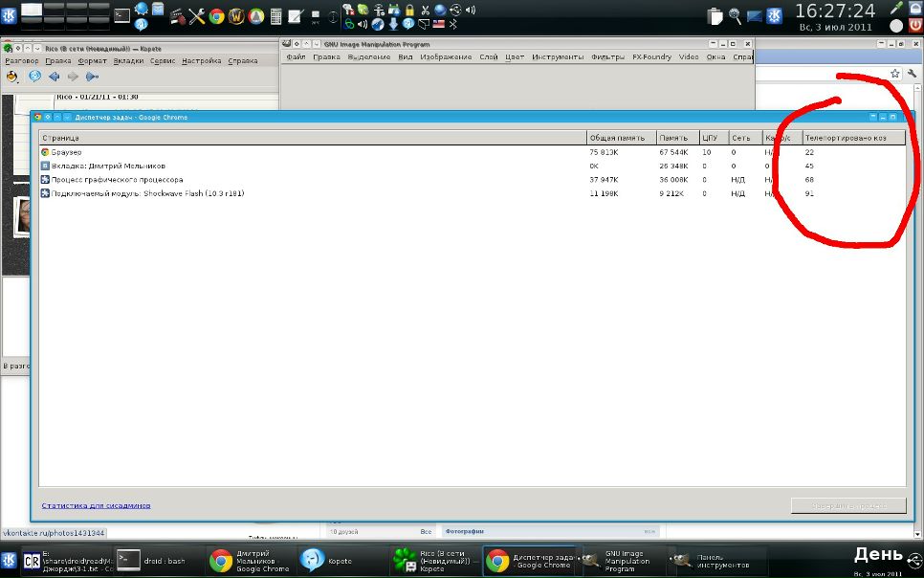The width and height of the screenshot is (924, 578).
Task: Sort by Общая память column header
Action: click(x=620, y=138)
